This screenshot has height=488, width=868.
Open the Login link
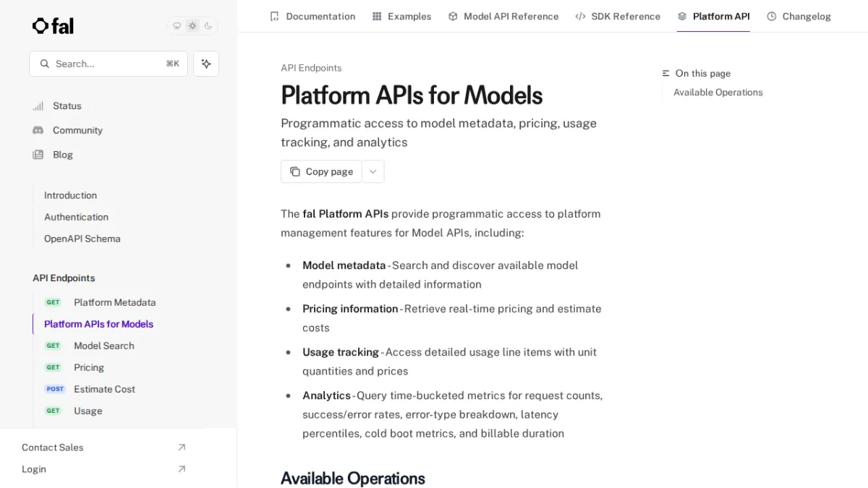click(34, 469)
